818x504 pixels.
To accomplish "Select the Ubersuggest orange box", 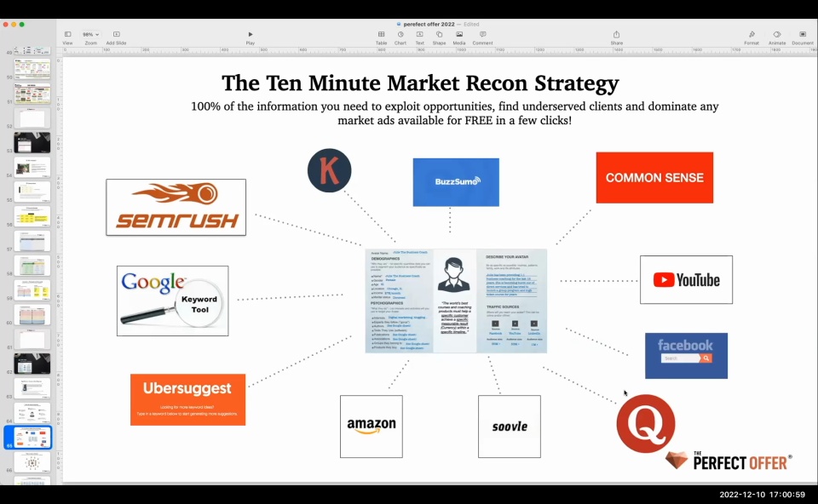I will click(x=187, y=399).
